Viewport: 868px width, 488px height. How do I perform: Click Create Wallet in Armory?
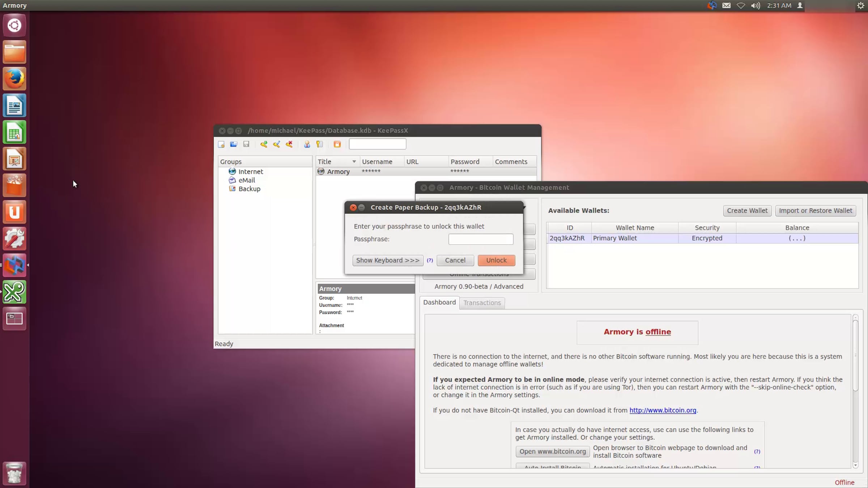pyautogui.click(x=747, y=211)
